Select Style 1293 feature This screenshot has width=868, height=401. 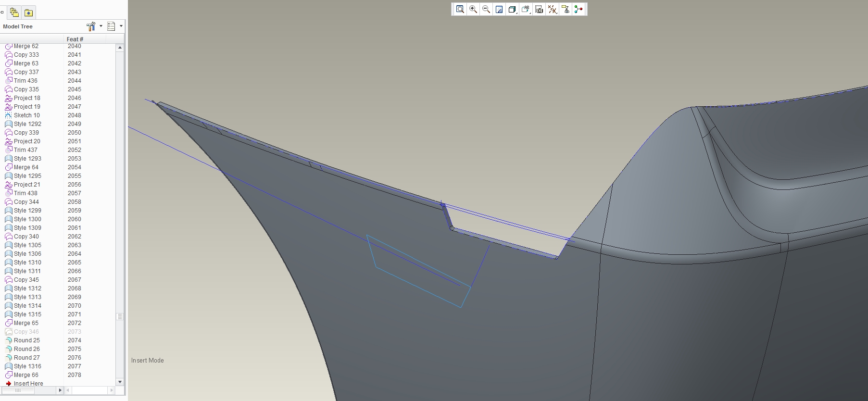[x=27, y=159]
